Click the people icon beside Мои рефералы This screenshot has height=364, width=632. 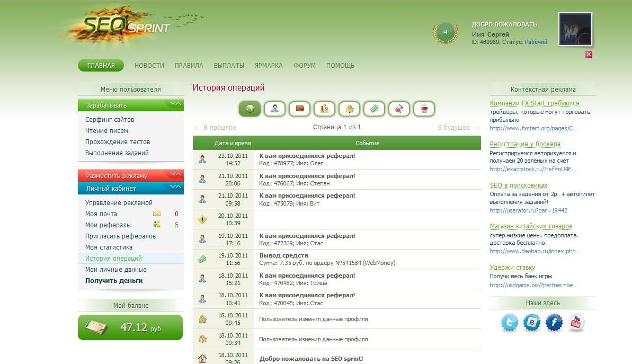[x=157, y=225]
